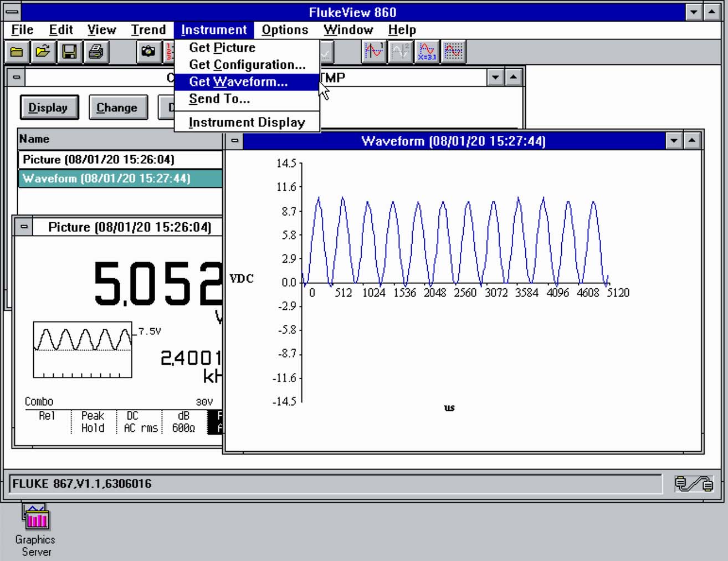The image size is (728, 561).
Task: Click the waveform grid toolbar icon
Action: [x=453, y=52]
